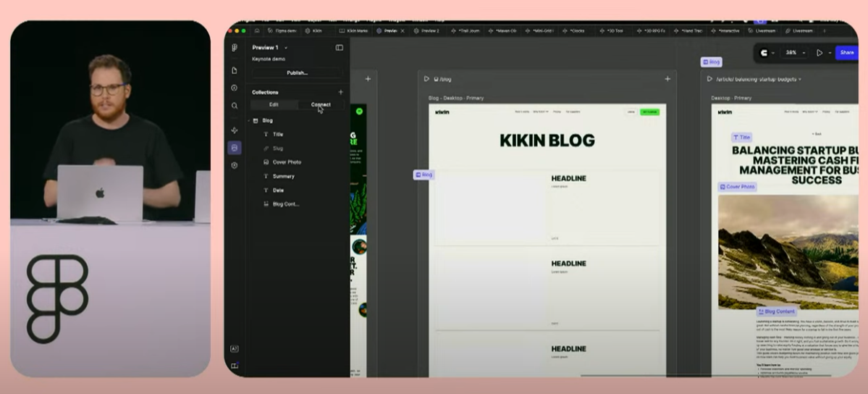Image resolution: width=868 pixels, height=394 pixels.
Task: Collapse the Blog collection tree
Action: point(248,120)
